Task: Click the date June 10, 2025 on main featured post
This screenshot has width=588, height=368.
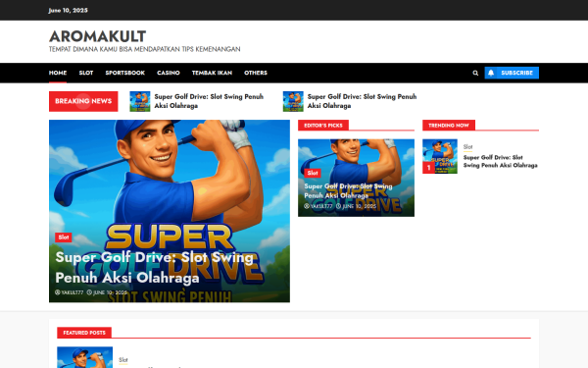Action: pyautogui.click(x=110, y=292)
